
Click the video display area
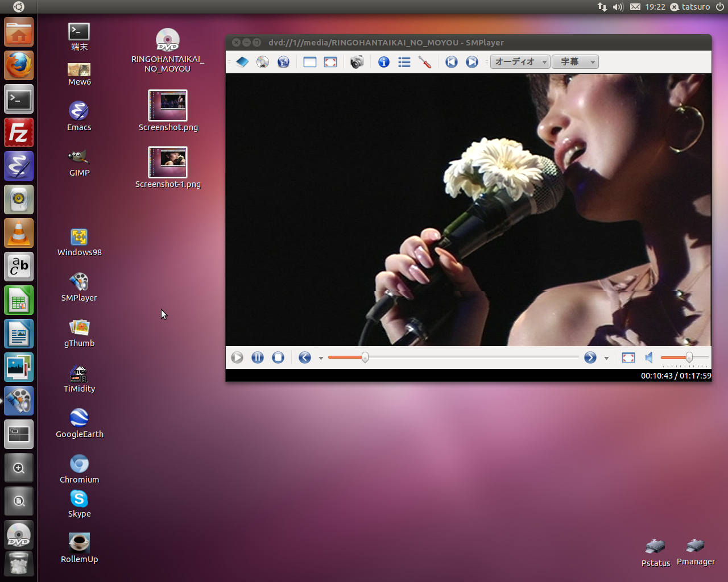click(x=469, y=210)
